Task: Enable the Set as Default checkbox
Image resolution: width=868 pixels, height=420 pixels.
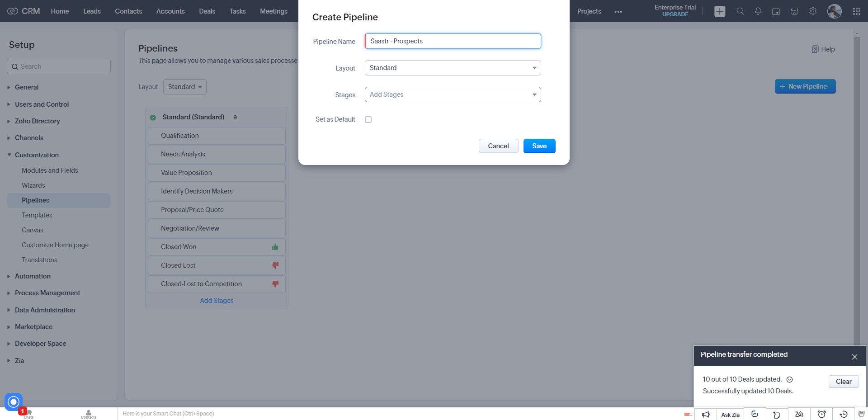Action: (368, 119)
